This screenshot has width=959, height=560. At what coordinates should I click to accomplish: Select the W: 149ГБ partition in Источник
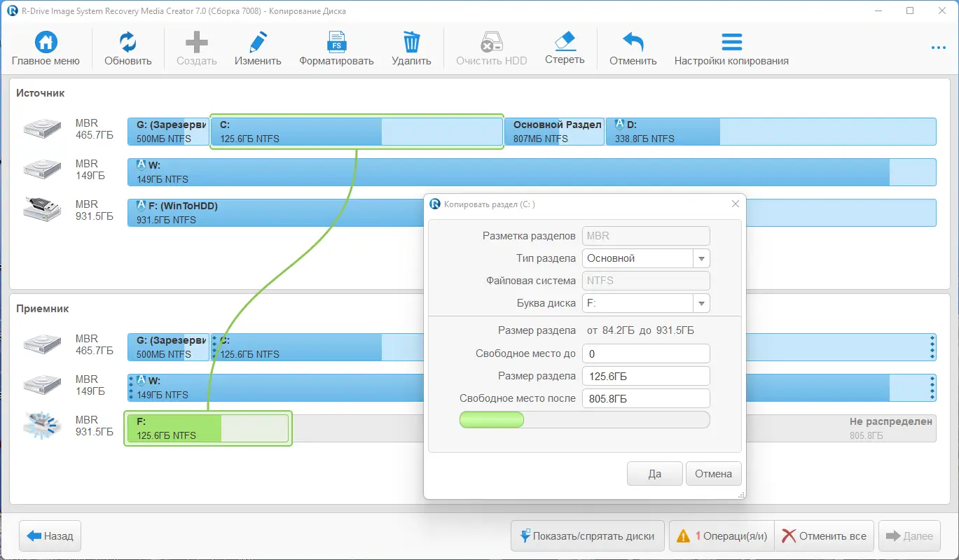[x=532, y=172]
